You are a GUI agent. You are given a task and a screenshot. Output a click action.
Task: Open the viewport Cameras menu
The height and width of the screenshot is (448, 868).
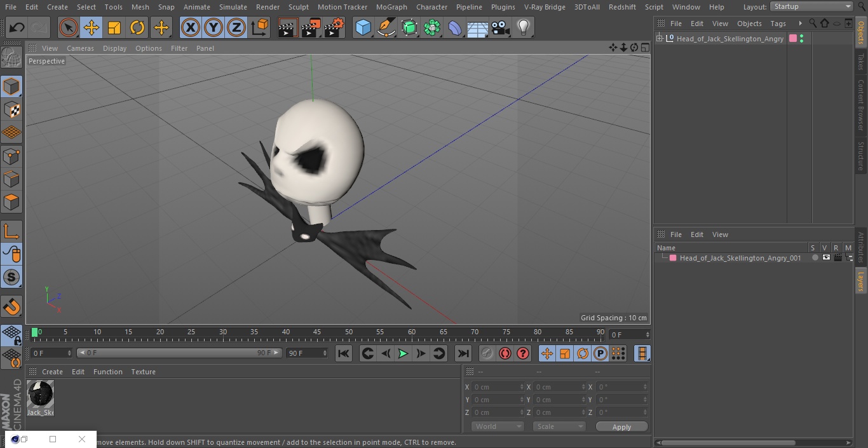(80, 48)
